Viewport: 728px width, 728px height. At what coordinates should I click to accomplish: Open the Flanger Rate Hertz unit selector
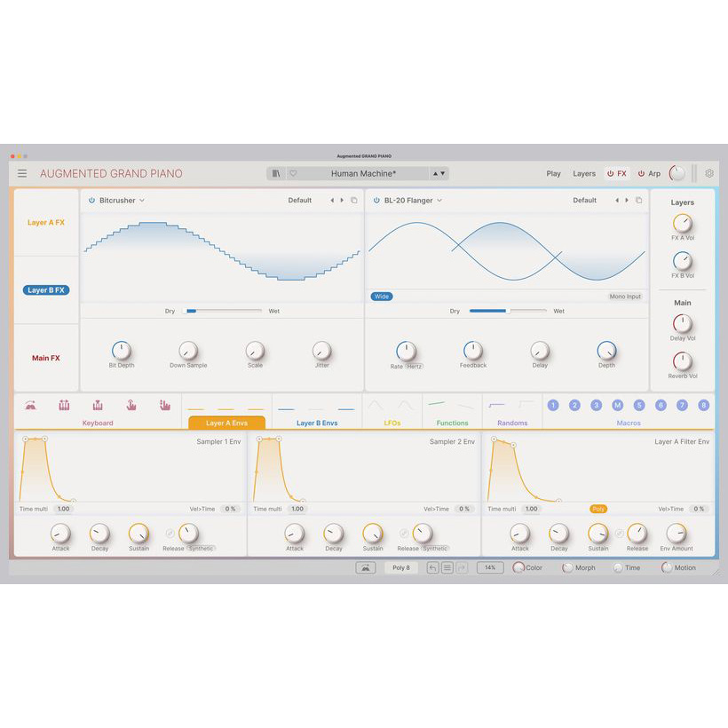414,366
